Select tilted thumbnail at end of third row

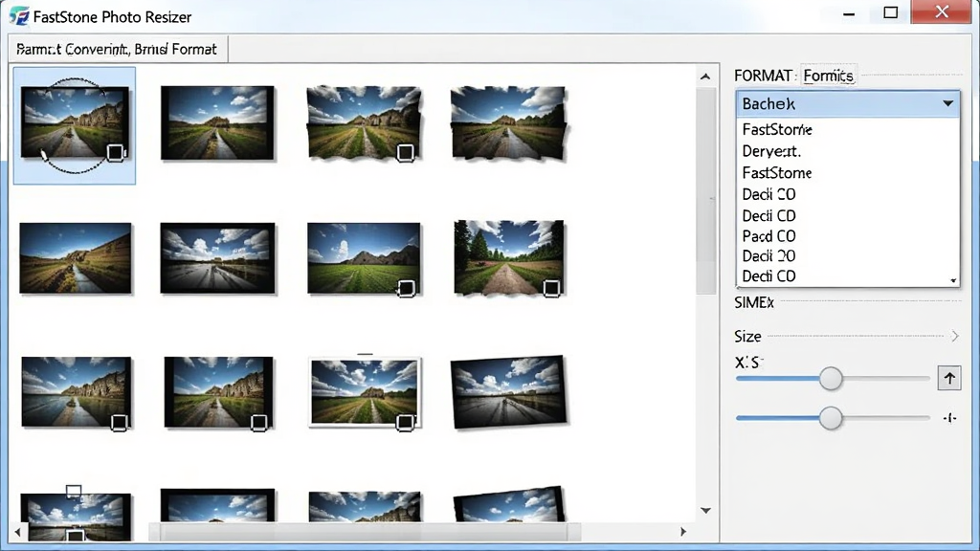tap(509, 392)
